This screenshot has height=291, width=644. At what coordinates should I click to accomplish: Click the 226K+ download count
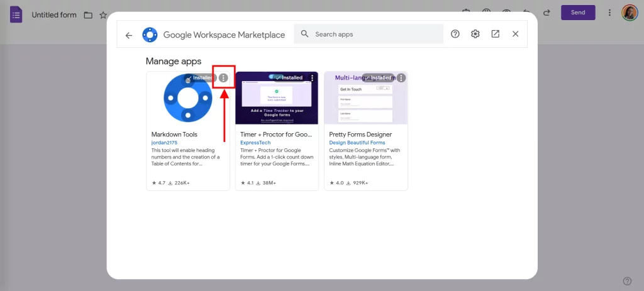pyautogui.click(x=179, y=183)
